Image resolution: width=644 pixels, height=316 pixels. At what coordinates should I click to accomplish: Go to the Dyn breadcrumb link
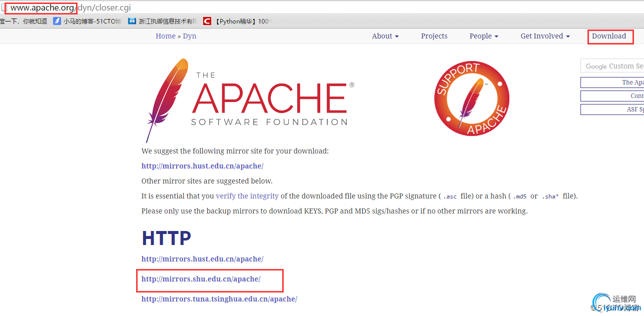click(x=190, y=36)
